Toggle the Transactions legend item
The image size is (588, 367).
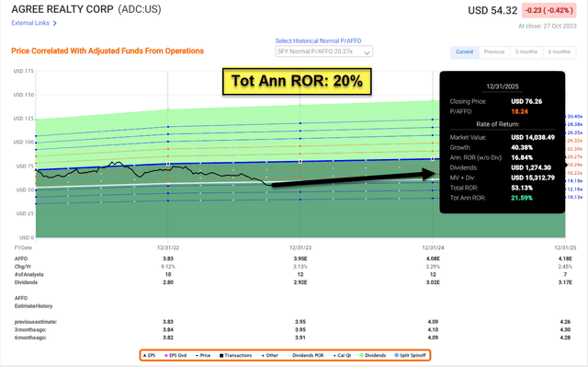tap(235, 355)
